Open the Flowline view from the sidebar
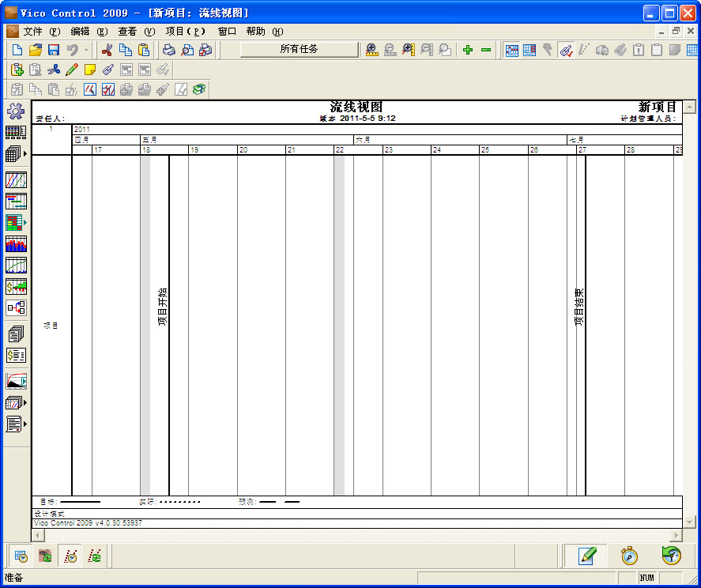Image resolution: width=701 pixels, height=588 pixels. coord(16,179)
